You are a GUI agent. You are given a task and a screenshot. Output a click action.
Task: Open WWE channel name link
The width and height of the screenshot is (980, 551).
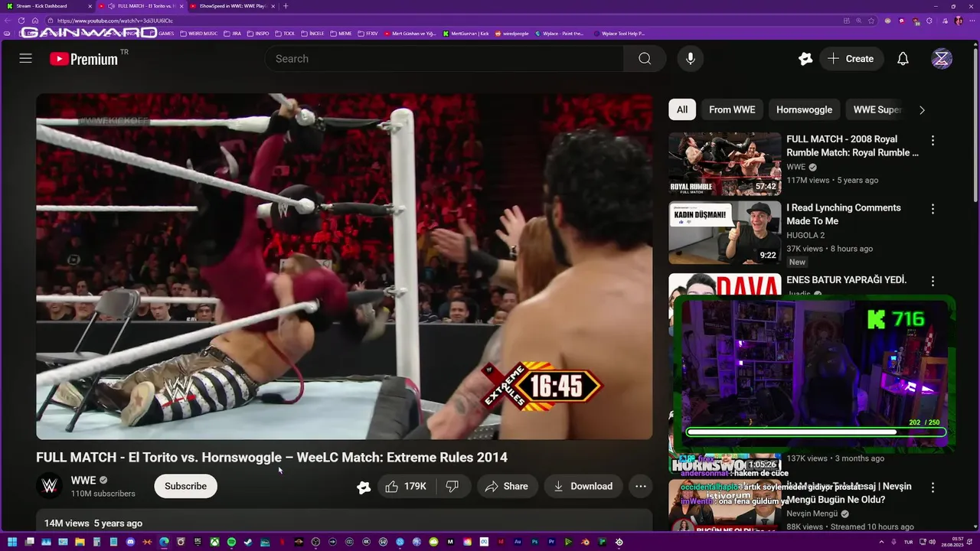(83, 480)
